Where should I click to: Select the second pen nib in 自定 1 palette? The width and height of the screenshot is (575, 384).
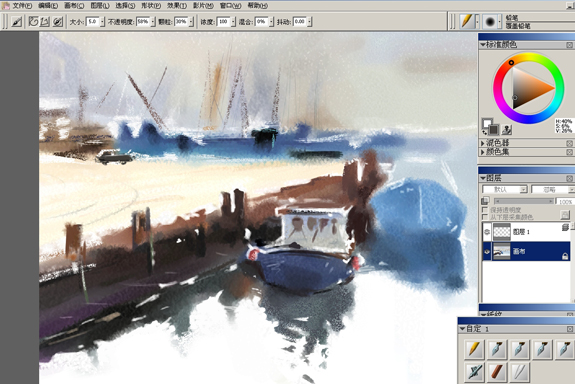click(520, 349)
